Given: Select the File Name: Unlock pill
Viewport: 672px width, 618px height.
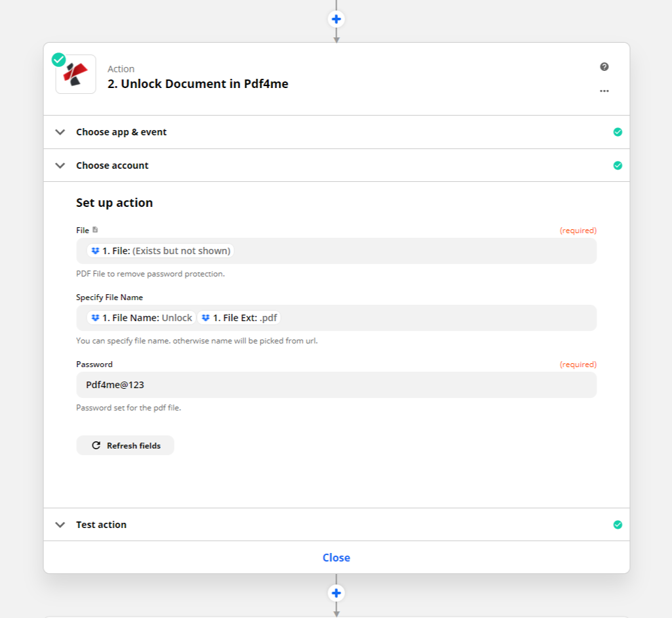Looking at the screenshot, I should 140,317.
